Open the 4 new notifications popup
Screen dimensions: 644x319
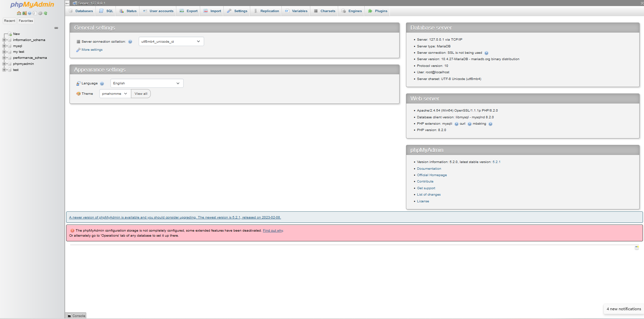(x=624, y=309)
